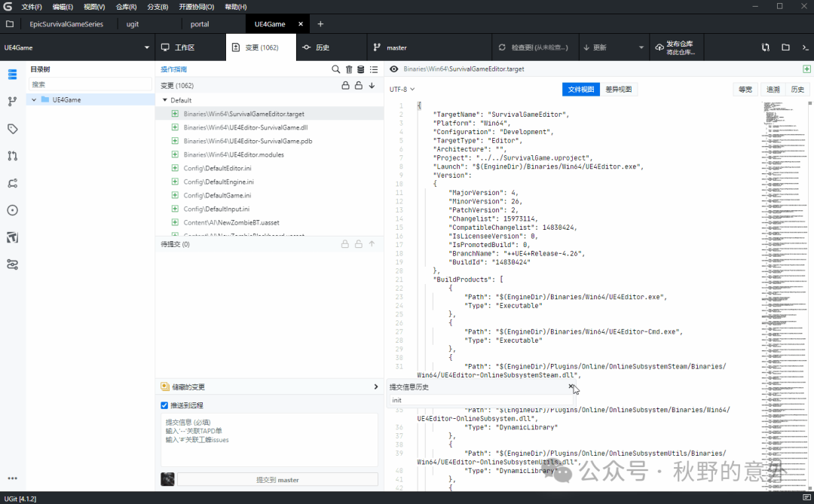This screenshot has height=504, width=814.
Task: Switch to file view mode
Action: (580, 90)
